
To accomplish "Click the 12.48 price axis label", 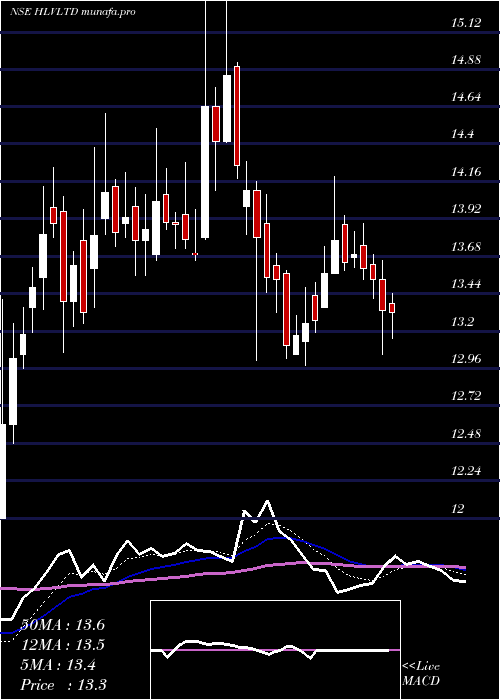I will (x=466, y=433).
